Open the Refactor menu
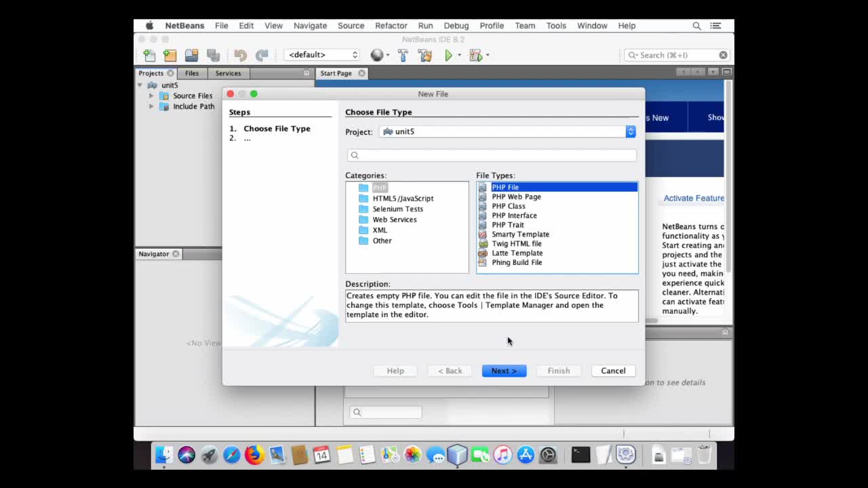 391,26
